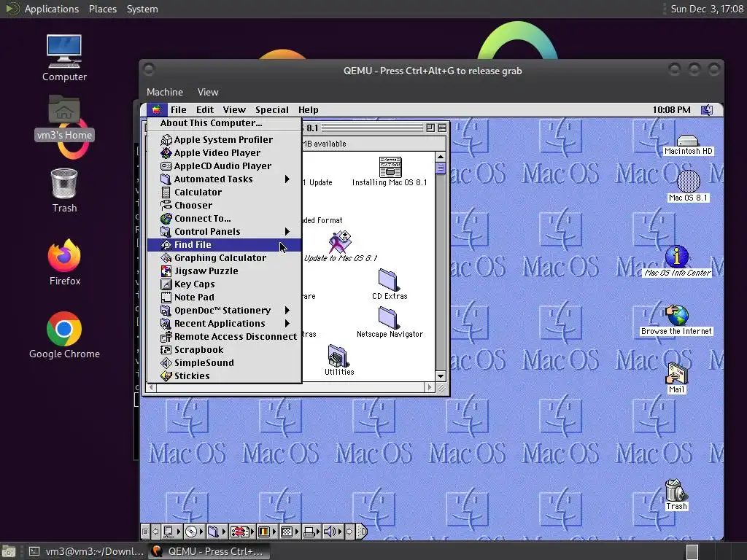Image resolution: width=747 pixels, height=560 pixels.
Task: Click the 10:08 PM menu bar clock
Action: (x=671, y=110)
